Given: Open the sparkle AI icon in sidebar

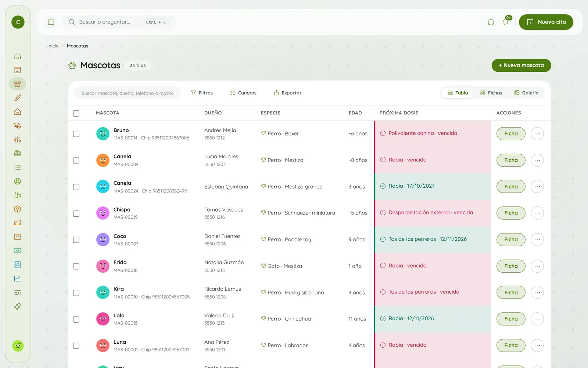Looking at the screenshot, I should click(x=18, y=306).
